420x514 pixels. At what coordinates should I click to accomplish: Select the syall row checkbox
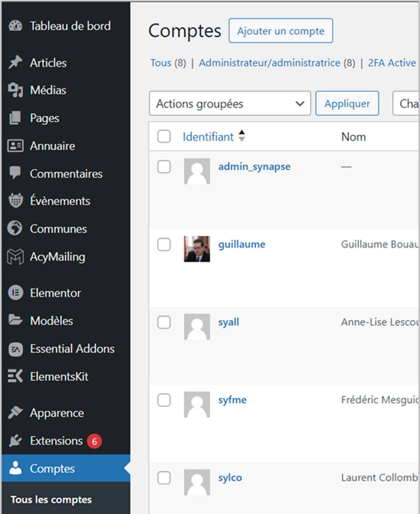click(x=164, y=322)
